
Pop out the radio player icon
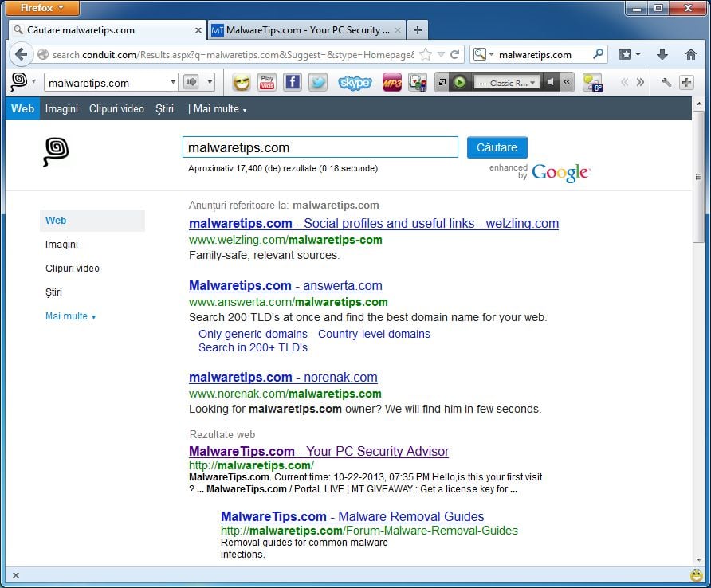442,83
